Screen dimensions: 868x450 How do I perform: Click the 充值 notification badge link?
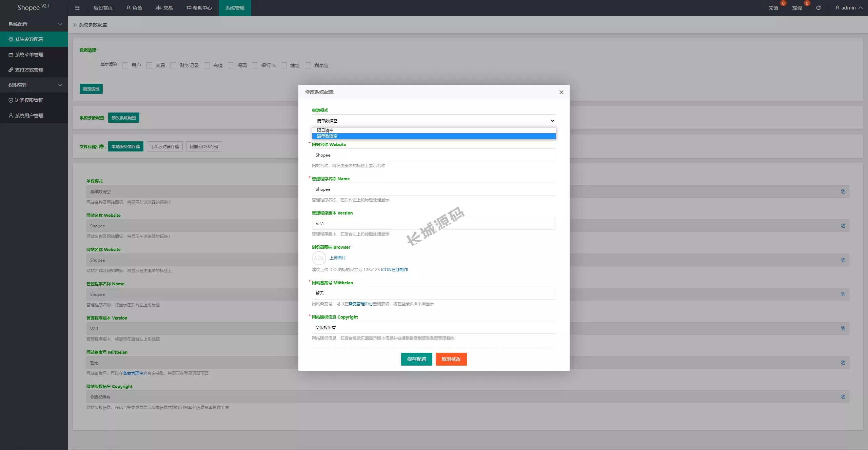773,8
